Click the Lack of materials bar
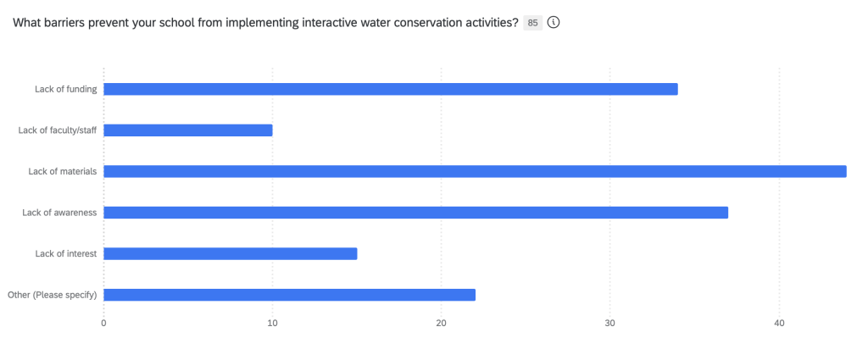This screenshot has width=868, height=349. (475, 171)
